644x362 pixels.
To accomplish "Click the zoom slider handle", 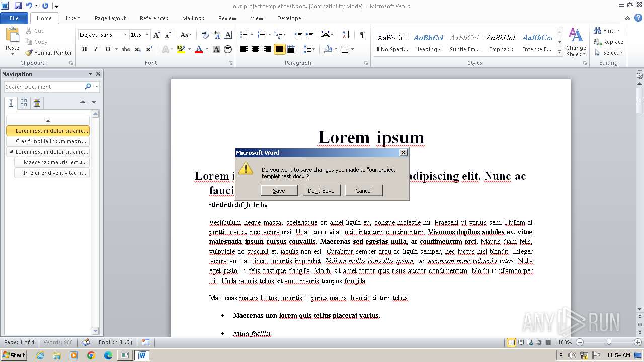I will [609, 342].
